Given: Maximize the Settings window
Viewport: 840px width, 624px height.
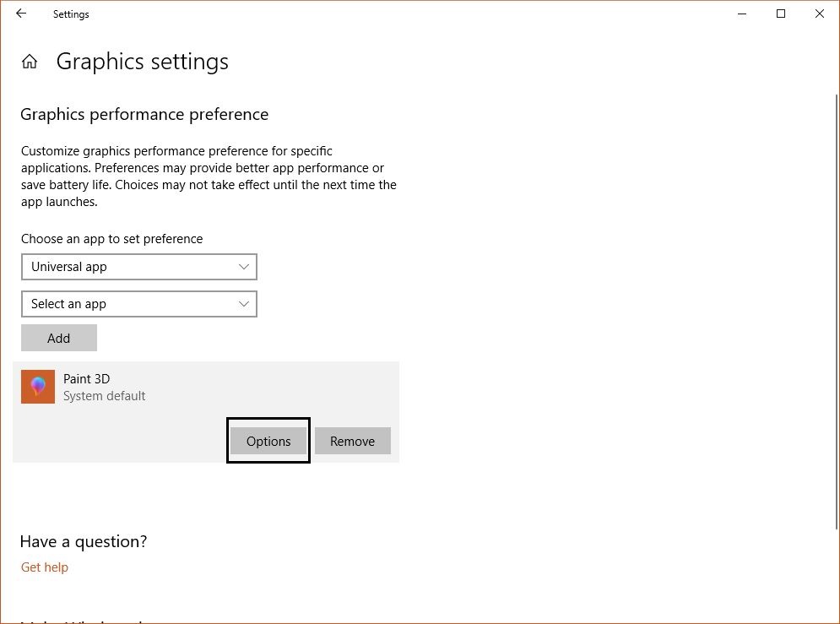Looking at the screenshot, I should [781, 14].
